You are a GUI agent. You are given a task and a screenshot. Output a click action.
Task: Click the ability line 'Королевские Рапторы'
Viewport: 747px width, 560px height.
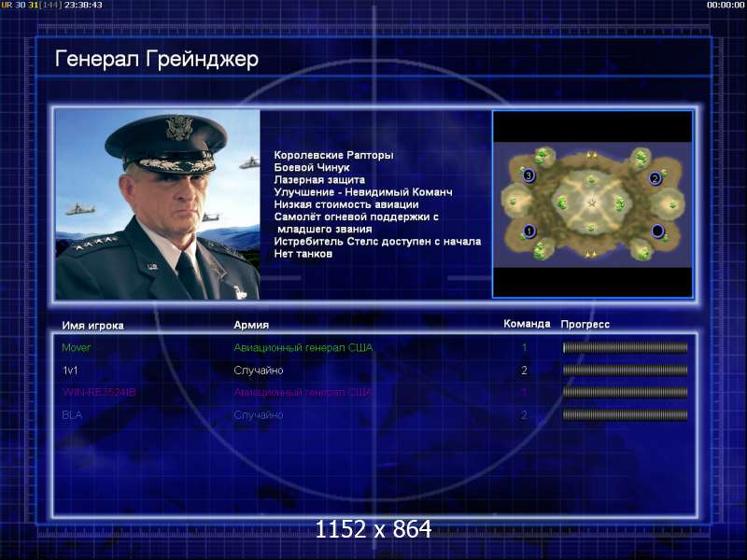[333, 155]
